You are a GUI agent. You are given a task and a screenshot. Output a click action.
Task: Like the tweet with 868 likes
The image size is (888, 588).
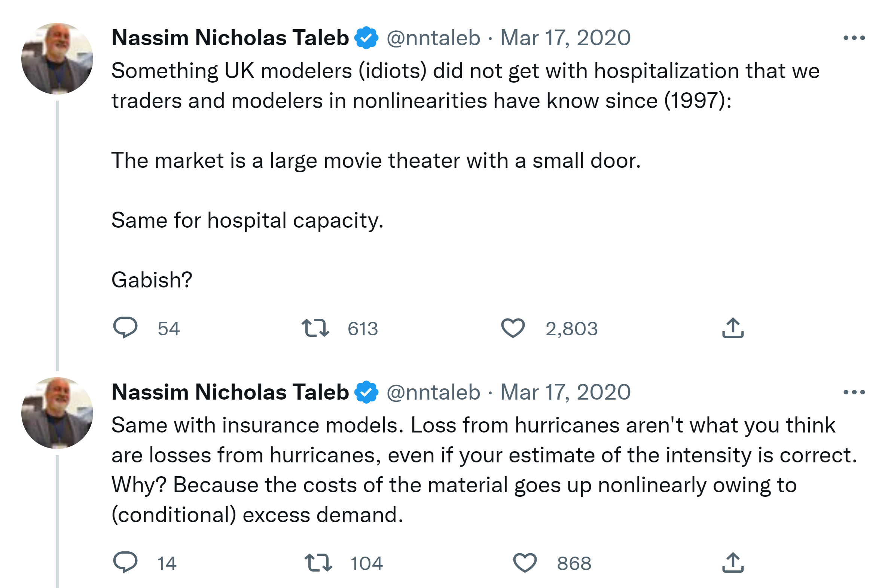click(525, 563)
